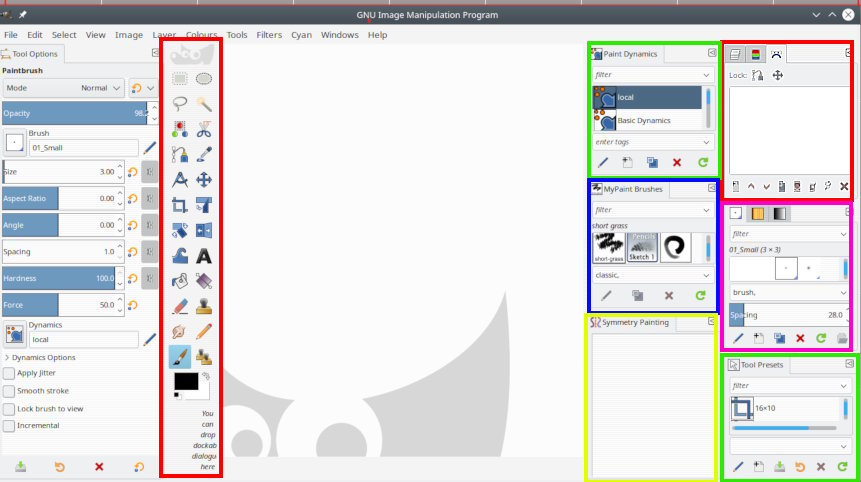The image size is (861, 482).
Task: Save tool preset in Tool Options footer
Action: tap(20, 467)
